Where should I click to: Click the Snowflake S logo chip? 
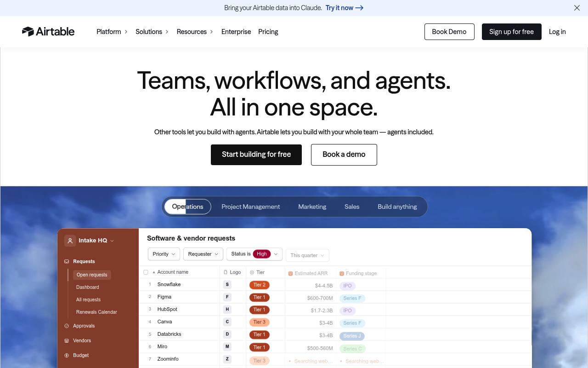227,285
